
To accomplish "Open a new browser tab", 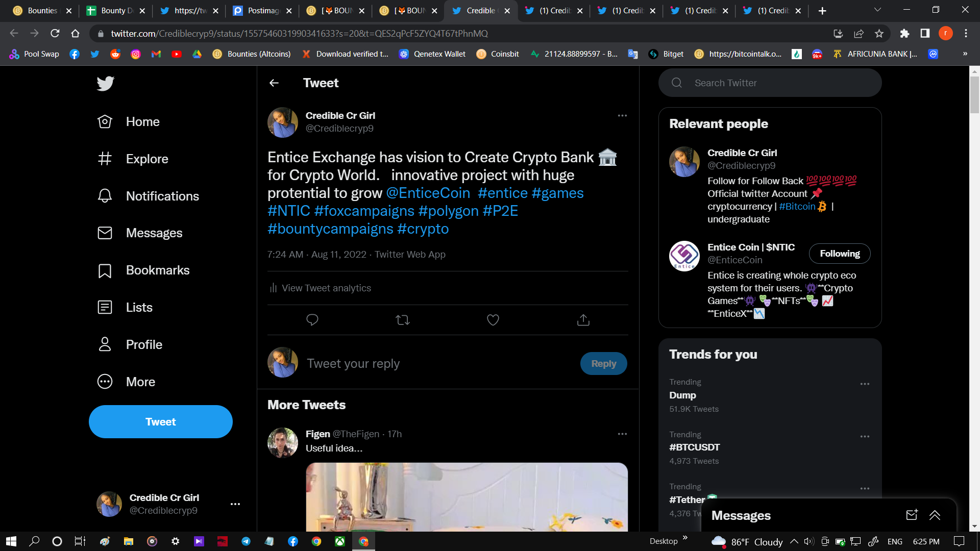I will (822, 11).
